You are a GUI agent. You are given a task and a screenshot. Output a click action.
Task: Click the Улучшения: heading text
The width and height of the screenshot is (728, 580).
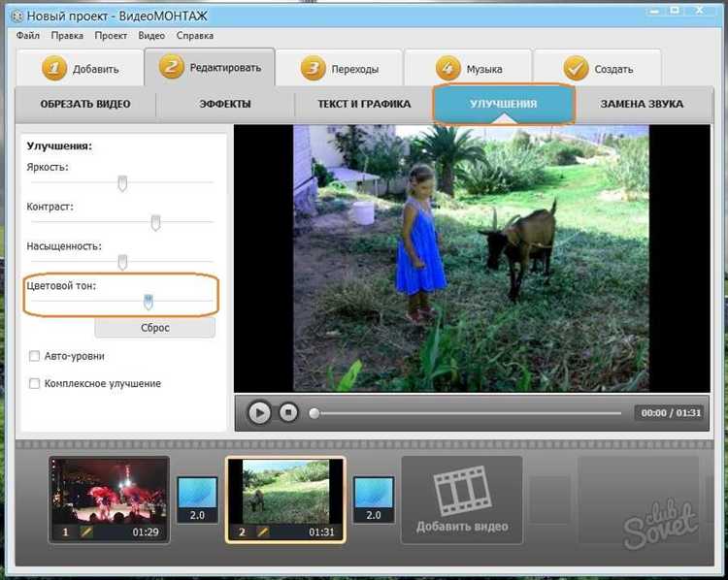[x=59, y=146]
